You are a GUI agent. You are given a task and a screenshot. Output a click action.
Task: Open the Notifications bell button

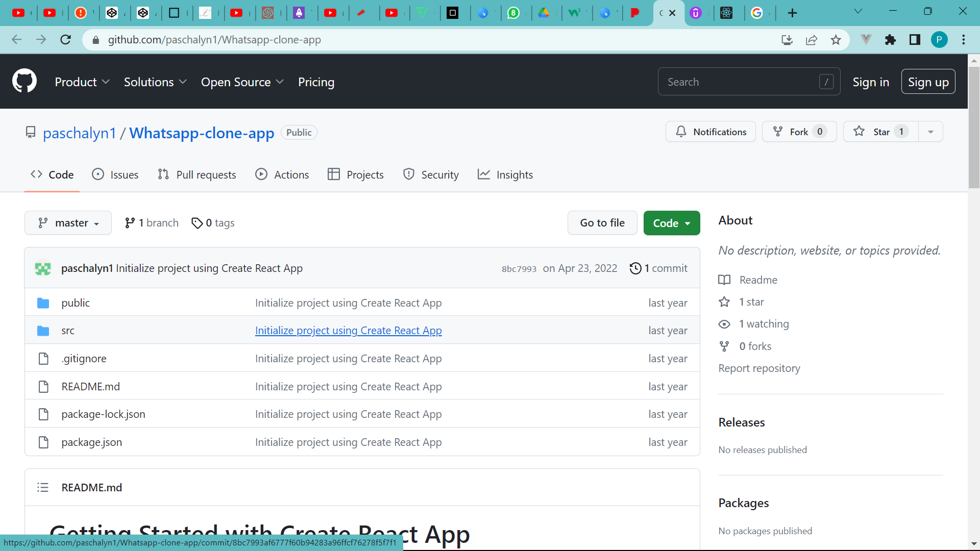[710, 132]
